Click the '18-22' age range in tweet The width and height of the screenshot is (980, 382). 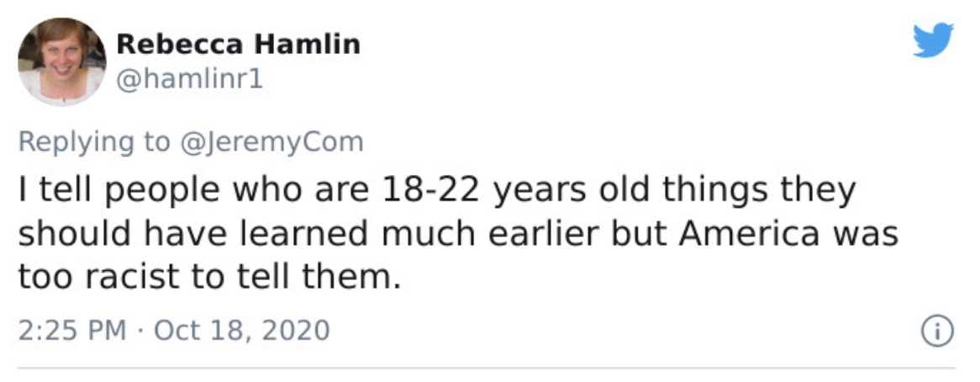[429, 191]
